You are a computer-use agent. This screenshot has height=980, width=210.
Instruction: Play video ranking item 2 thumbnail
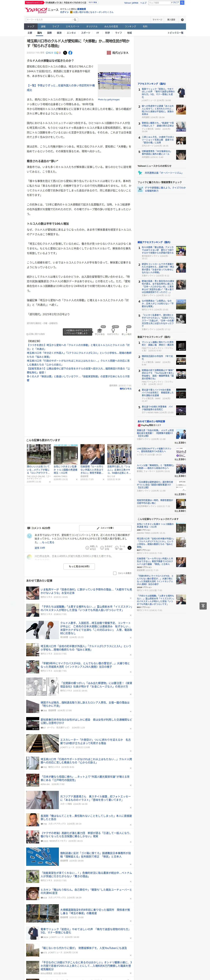pyautogui.click(x=181, y=359)
